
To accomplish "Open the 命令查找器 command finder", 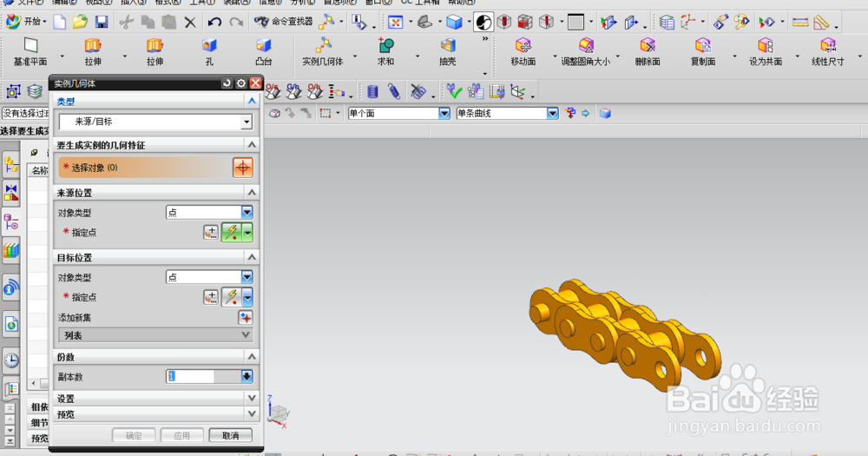I will pyautogui.click(x=284, y=22).
